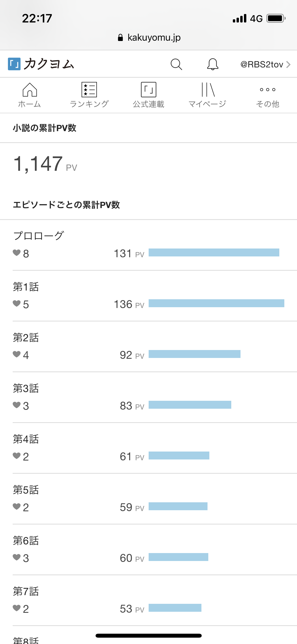Select the 第2話 episode title
This screenshot has width=297, height=644.
pyautogui.click(x=26, y=338)
